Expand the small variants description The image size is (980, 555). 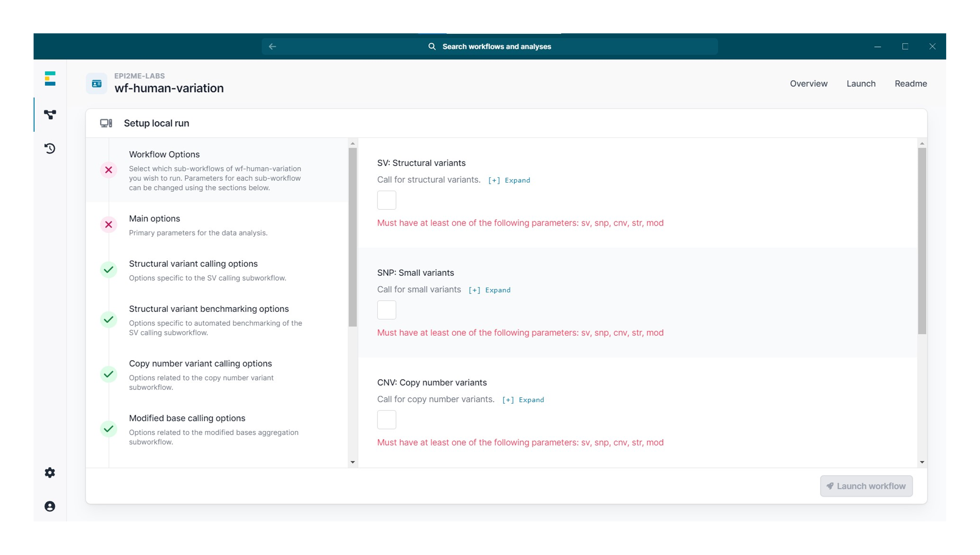pos(490,290)
